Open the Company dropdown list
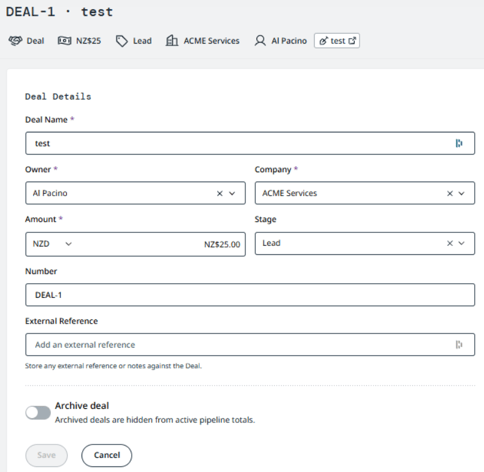Viewport: 484px width, 472px height. point(462,193)
